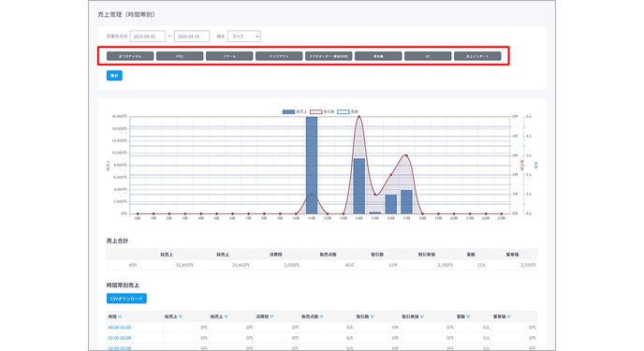
Task: Toggle the EC channel filter
Action: point(428,56)
